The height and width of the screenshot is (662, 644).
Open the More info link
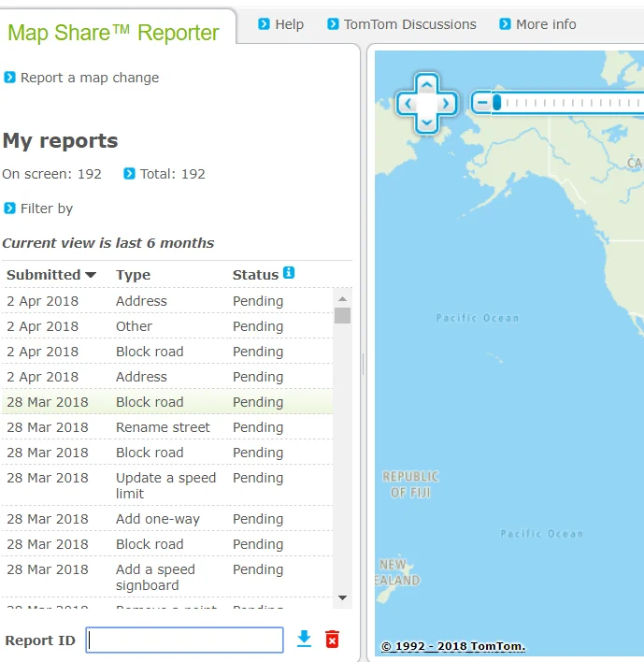click(537, 24)
